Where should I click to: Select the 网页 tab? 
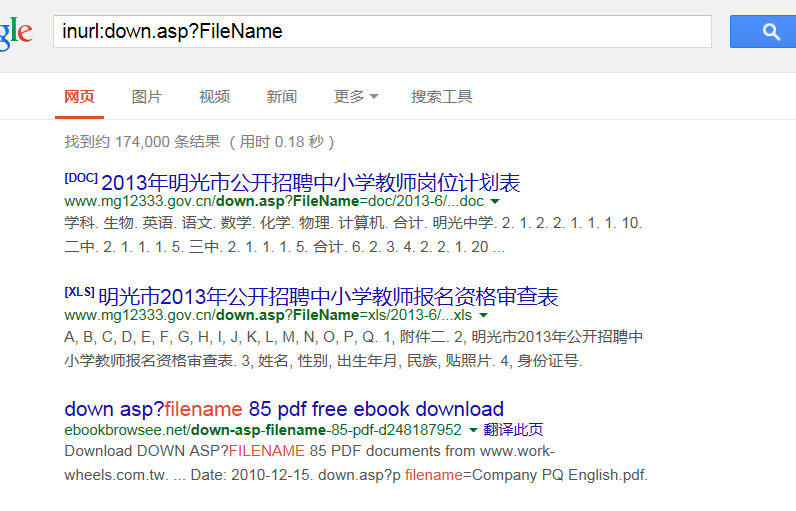point(79,96)
